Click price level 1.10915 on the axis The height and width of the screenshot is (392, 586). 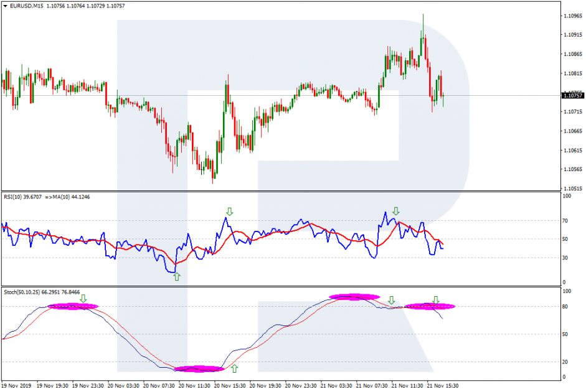point(573,35)
